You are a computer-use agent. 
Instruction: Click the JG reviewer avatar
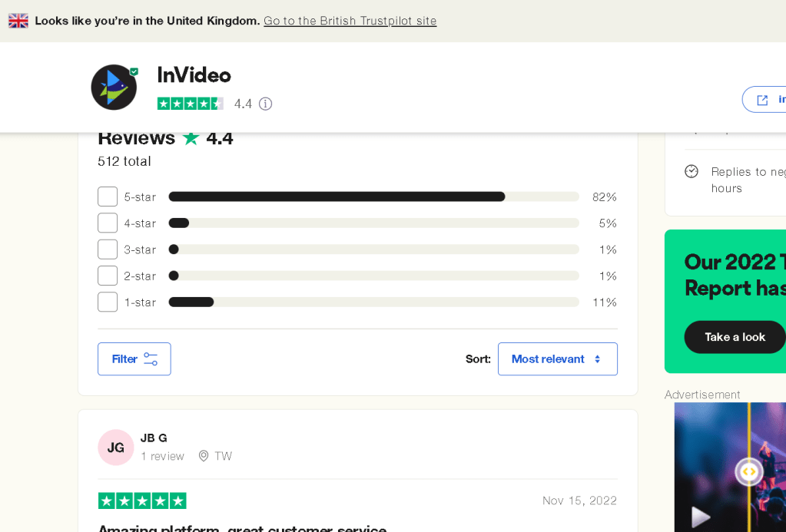pyautogui.click(x=116, y=448)
